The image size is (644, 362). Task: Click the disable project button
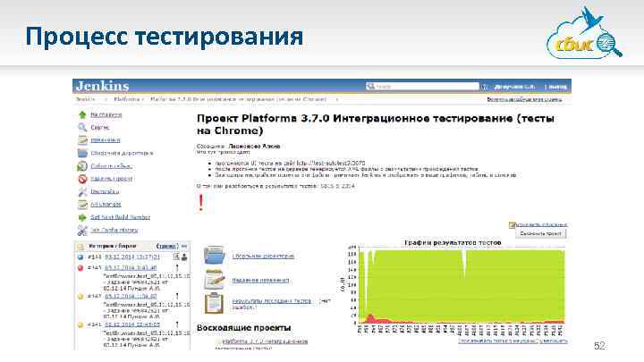pos(540,234)
